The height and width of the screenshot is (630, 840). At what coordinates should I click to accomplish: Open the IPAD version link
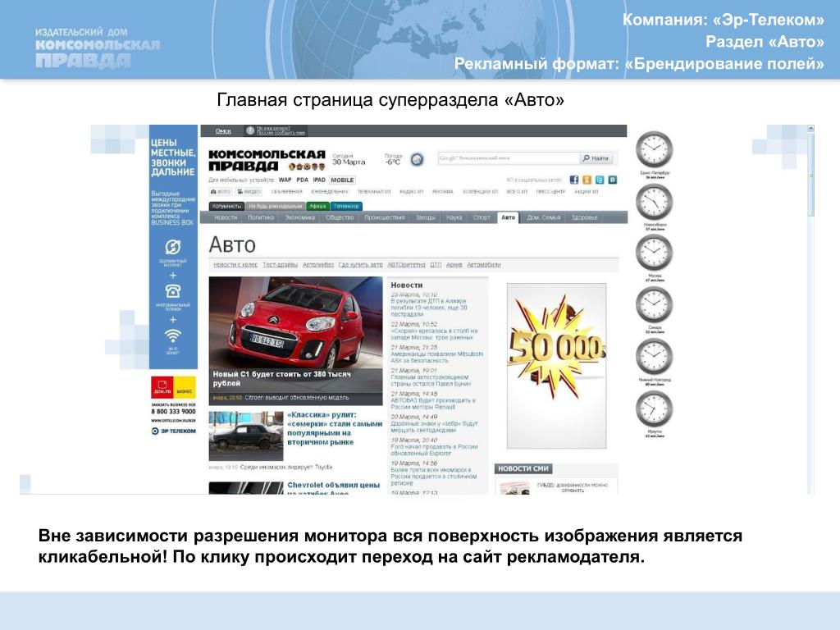319,180
